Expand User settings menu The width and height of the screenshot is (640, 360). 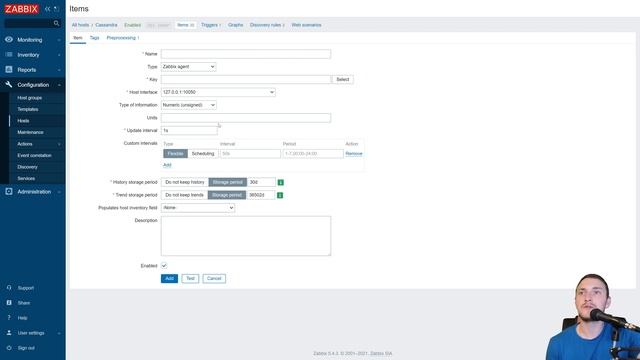pos(33,333)
